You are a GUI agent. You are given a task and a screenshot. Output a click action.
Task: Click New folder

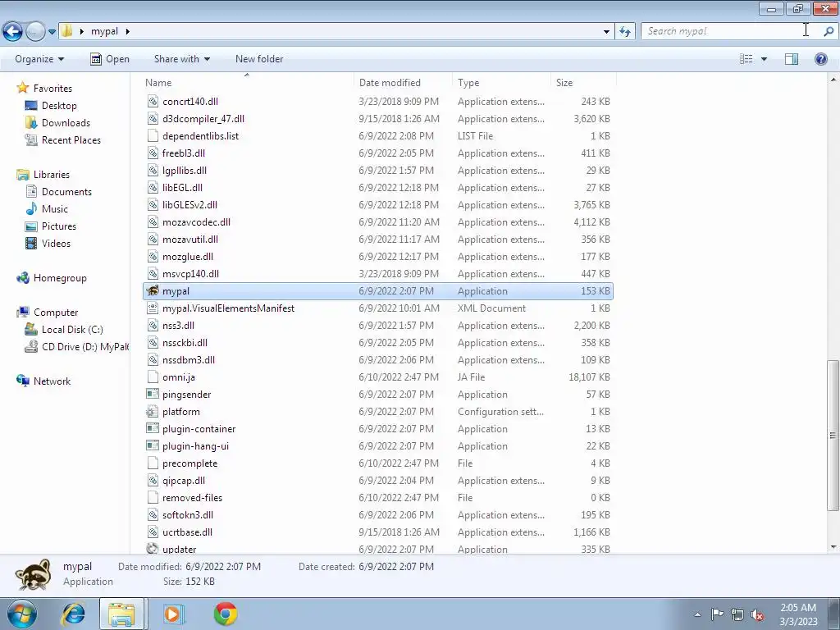259,59
